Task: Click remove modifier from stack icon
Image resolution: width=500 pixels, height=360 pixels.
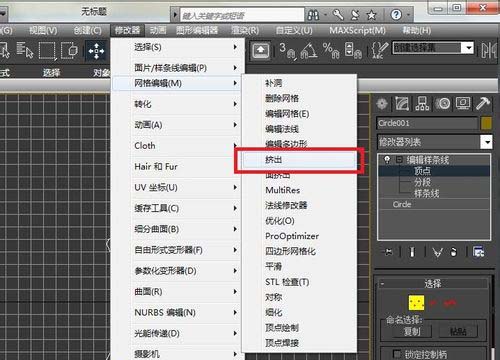Action: [x=453, y=252]
